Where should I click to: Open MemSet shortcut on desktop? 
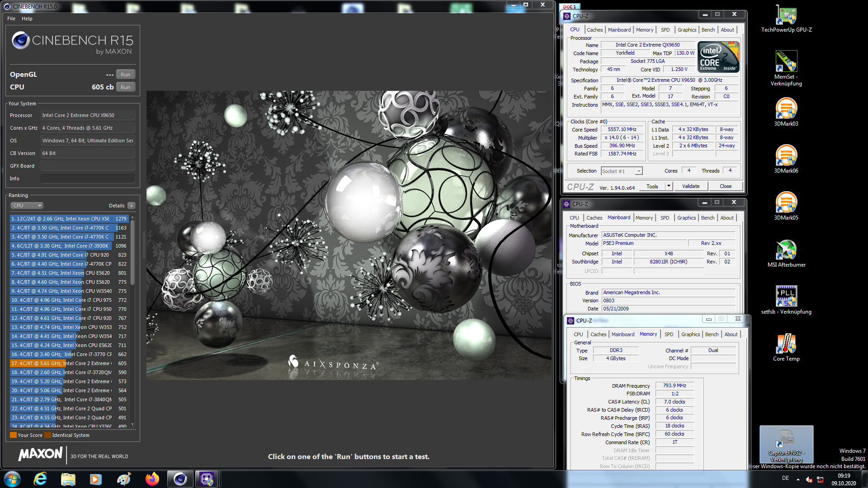786,68
